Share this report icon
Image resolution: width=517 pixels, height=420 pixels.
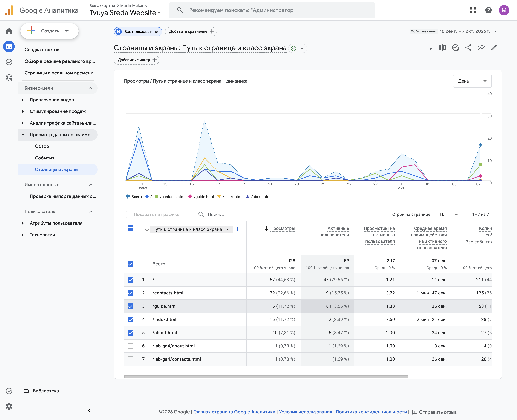tap(468, 48)
